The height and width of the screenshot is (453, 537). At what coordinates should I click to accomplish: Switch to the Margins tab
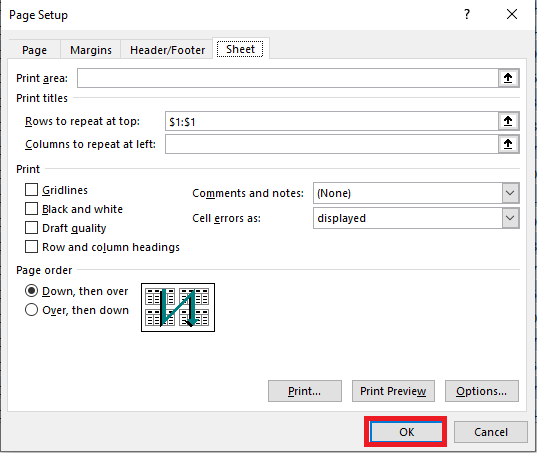[91, 50]
